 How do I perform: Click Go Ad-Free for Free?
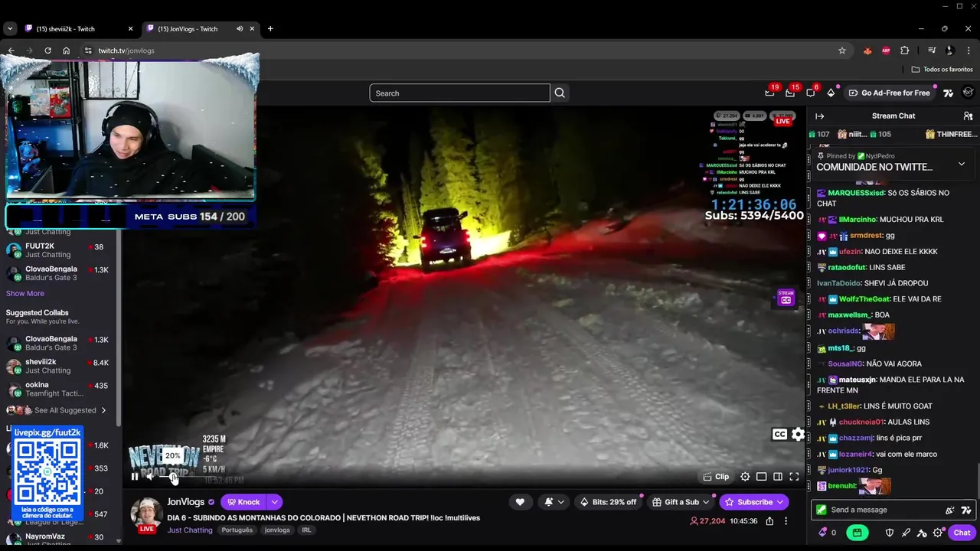click(889, 93)
